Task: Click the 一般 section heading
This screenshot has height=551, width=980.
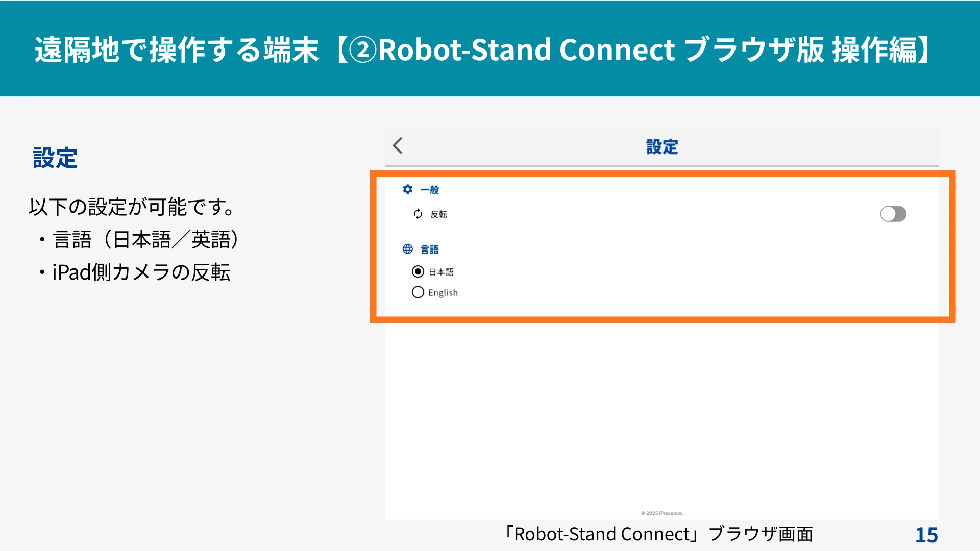Action: 430,190
